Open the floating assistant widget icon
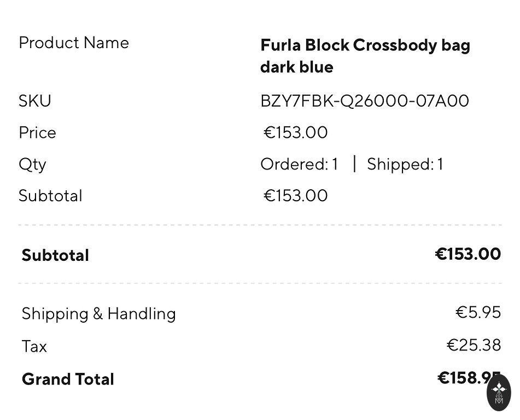The width and height of the screenshot is (520, 420). (499, 392)
